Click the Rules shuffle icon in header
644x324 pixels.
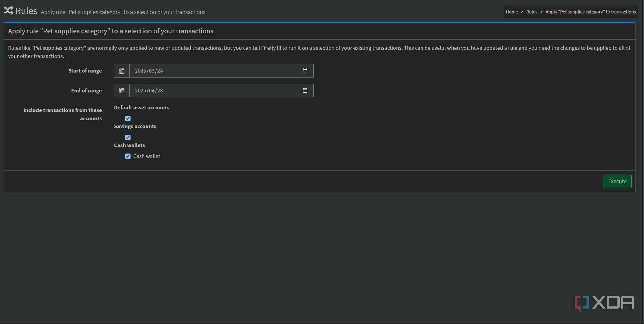(8, 11)
